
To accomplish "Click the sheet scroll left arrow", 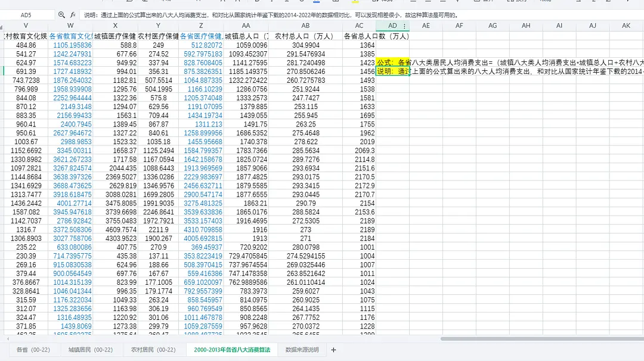I will point(7,339).
